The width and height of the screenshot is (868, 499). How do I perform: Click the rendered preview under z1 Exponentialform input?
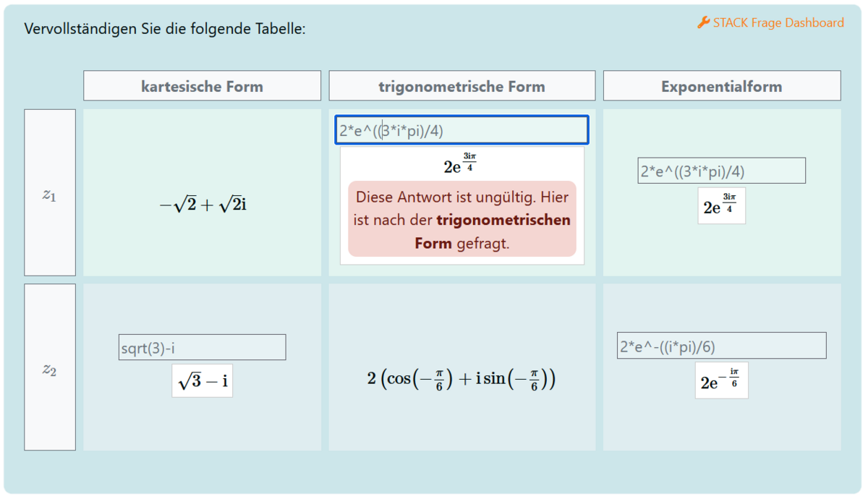[x=721, y=206]
